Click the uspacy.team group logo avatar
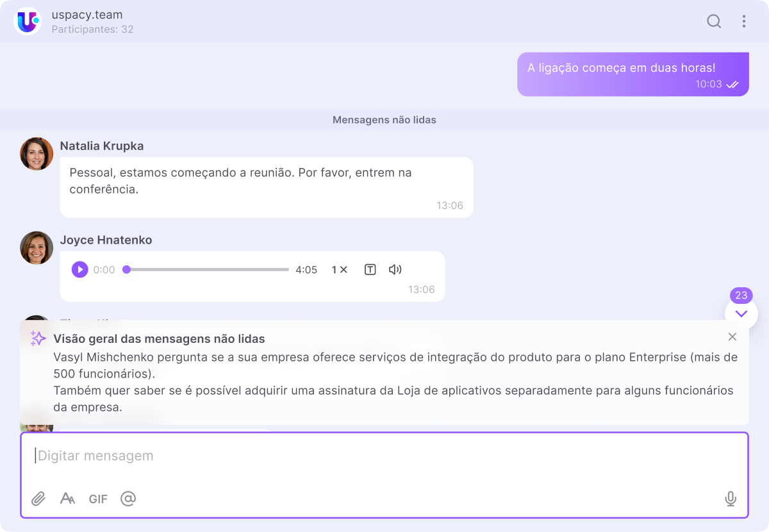This screenshot has width=769, height=532. pyautogui.click(x=28, y=21)
